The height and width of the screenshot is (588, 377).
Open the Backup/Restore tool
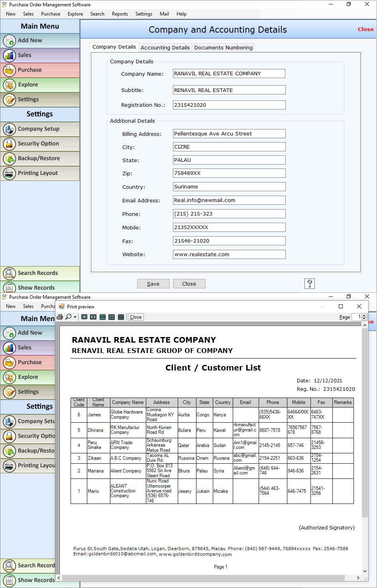click(38, 158)
